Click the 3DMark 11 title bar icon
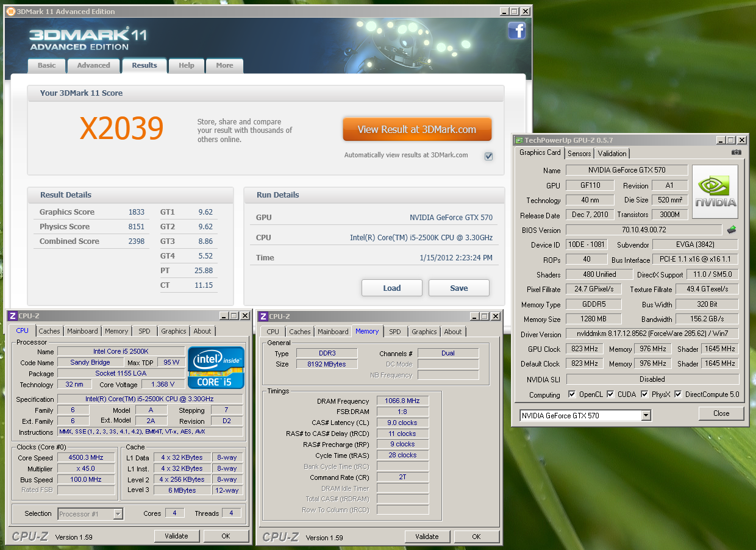The width and height of the screenshot is (756, 550). click(x=10, y=11)
